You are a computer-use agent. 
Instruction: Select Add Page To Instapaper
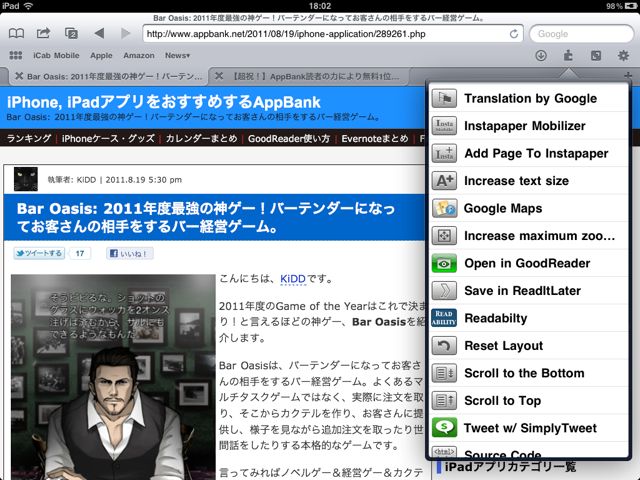click(x=529, y=153)
